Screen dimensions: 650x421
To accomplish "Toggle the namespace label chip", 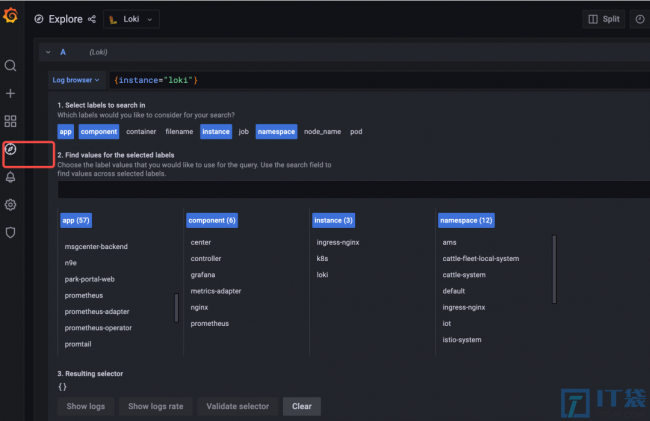I will (276, 132).
